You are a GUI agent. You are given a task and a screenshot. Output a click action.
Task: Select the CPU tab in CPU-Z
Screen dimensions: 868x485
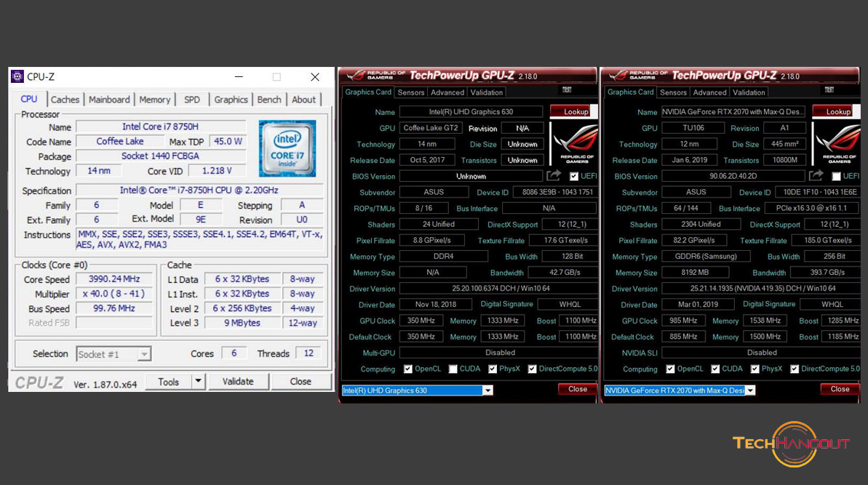click(x=29, y=99)
